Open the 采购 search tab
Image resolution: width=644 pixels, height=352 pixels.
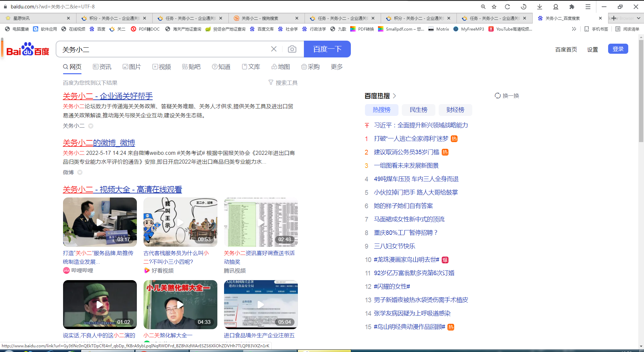pos(310,67)
